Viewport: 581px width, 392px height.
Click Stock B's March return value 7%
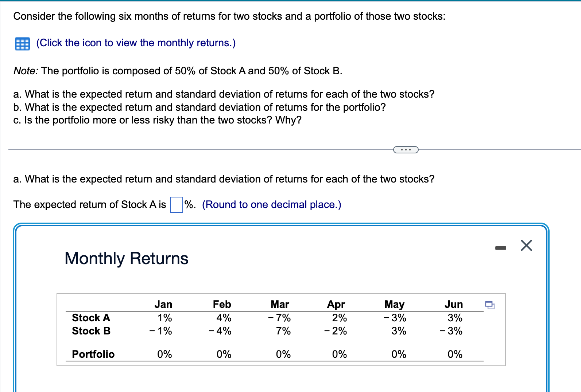coord(283,331)
